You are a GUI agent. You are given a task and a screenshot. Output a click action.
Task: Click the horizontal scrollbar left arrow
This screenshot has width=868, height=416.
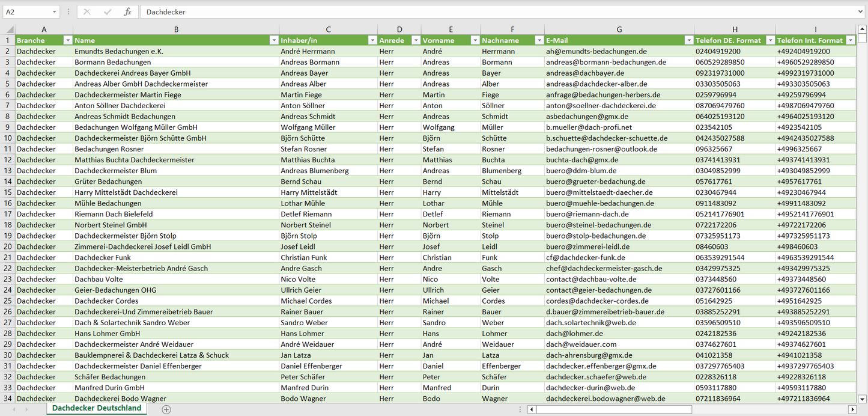(x=532, y=409)
